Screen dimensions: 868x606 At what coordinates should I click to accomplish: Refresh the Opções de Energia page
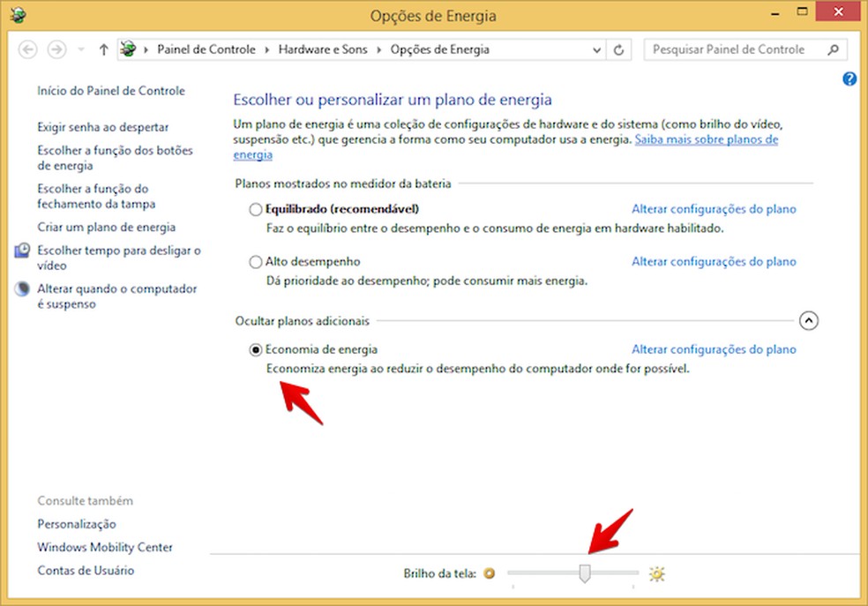[618, 49]
